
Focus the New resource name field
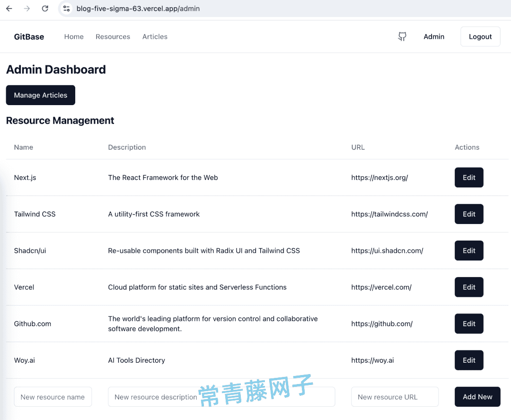click(53, 397)
